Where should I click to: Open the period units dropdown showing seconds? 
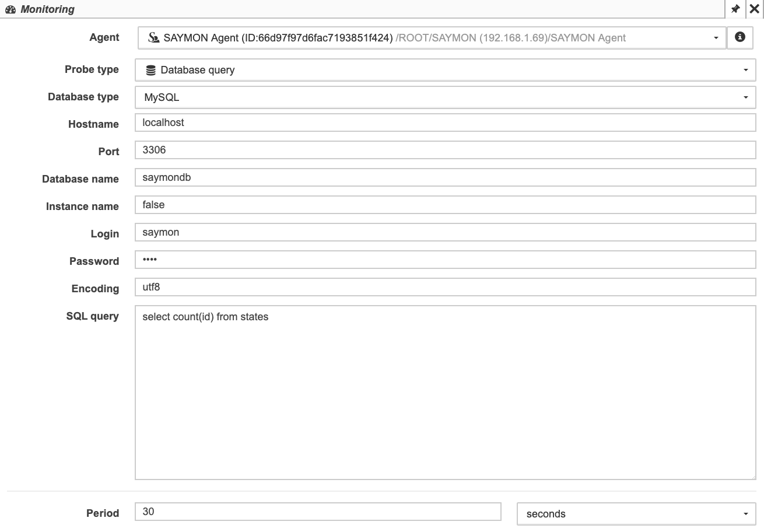click(x=636, y=514)
